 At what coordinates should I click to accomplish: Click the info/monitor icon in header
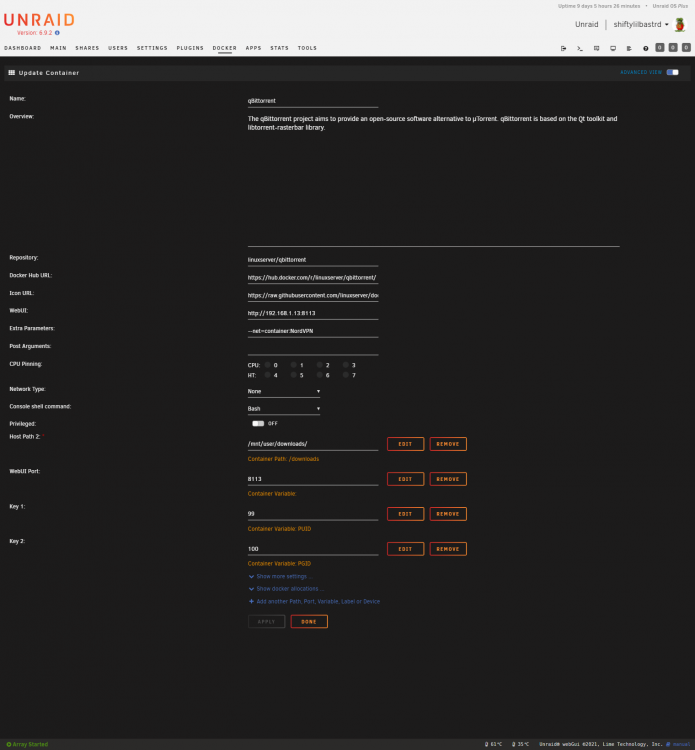pos(613,48)
